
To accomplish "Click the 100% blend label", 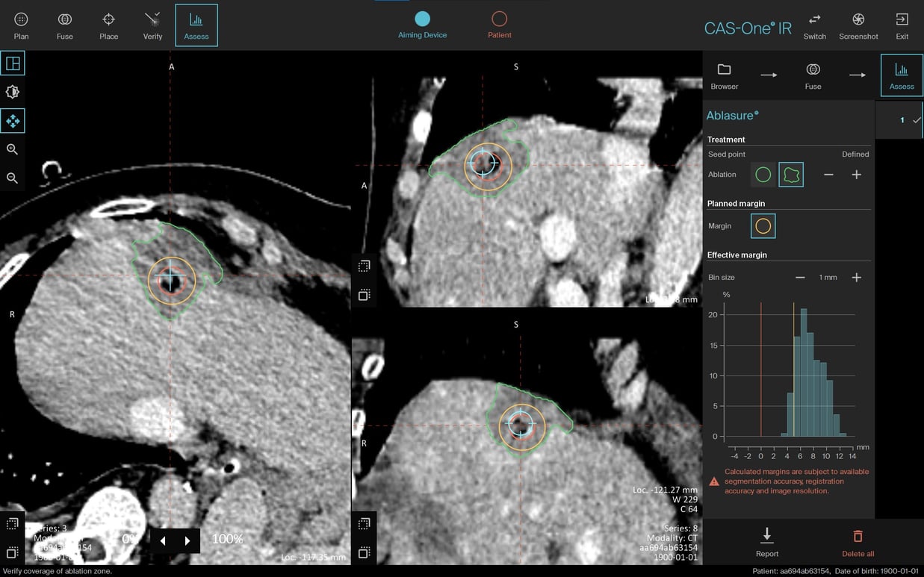I will click(227, 539).
